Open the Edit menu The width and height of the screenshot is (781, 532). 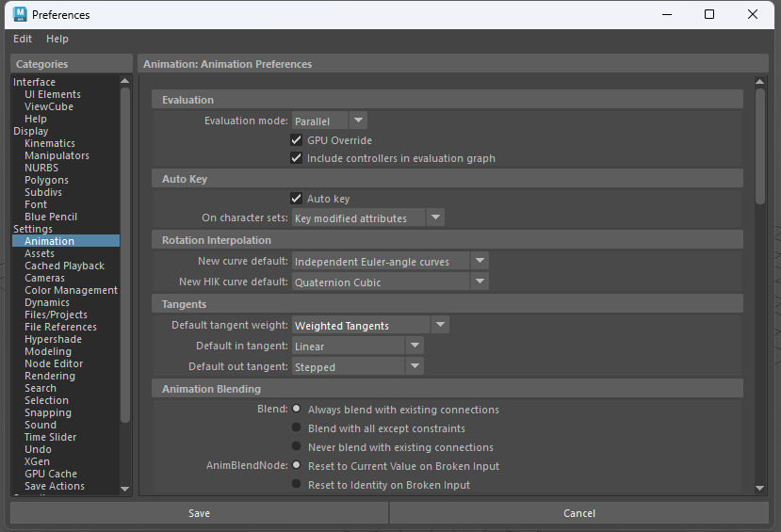23,39
